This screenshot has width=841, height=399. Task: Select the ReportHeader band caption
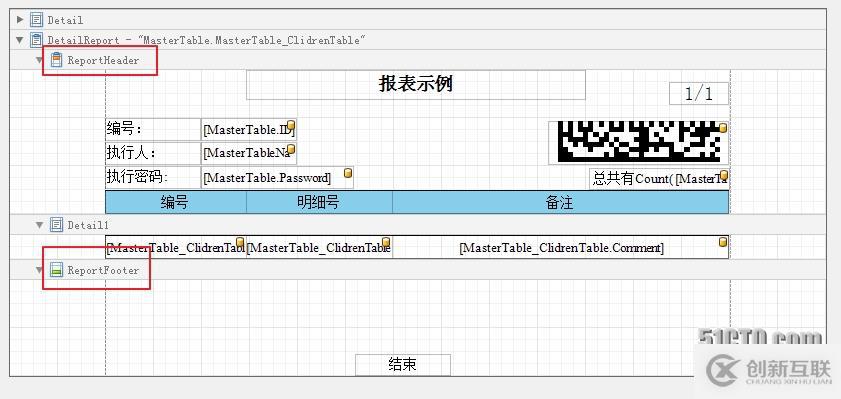(103, 60)
